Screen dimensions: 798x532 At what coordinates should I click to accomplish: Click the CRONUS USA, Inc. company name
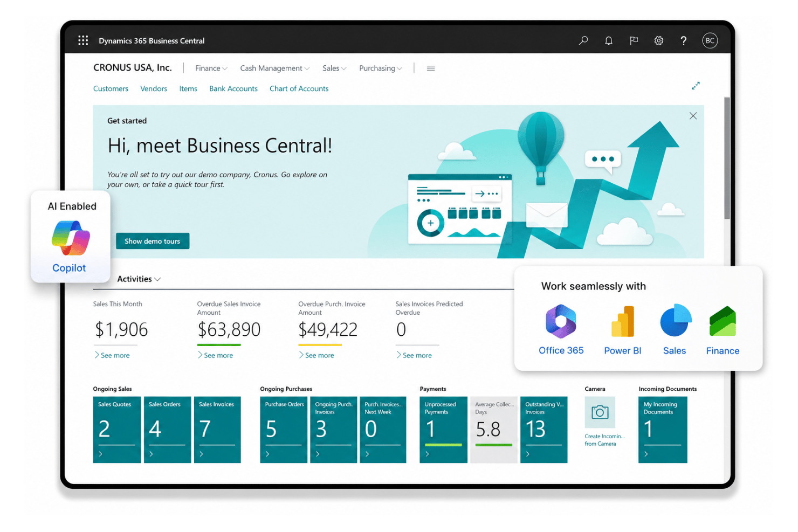coord(133,68)
